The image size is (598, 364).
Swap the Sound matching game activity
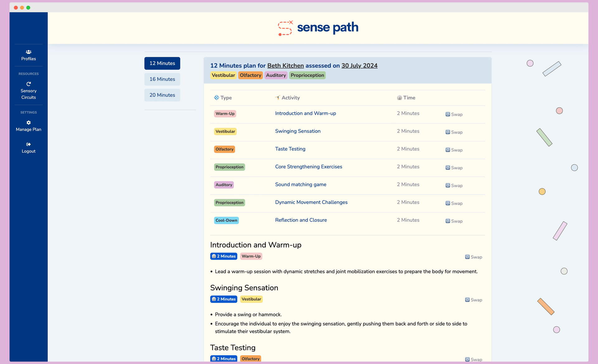click(x=454, y=185)
